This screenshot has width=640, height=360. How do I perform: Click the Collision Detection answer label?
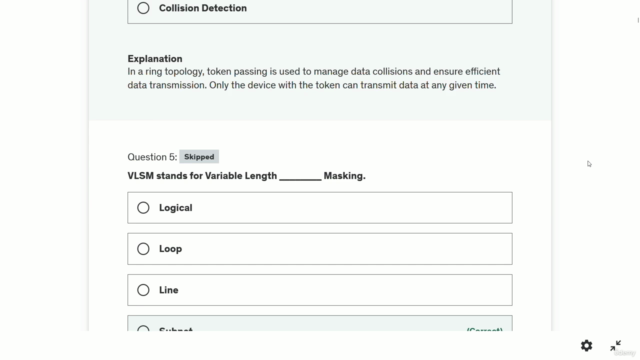[203, 8]
